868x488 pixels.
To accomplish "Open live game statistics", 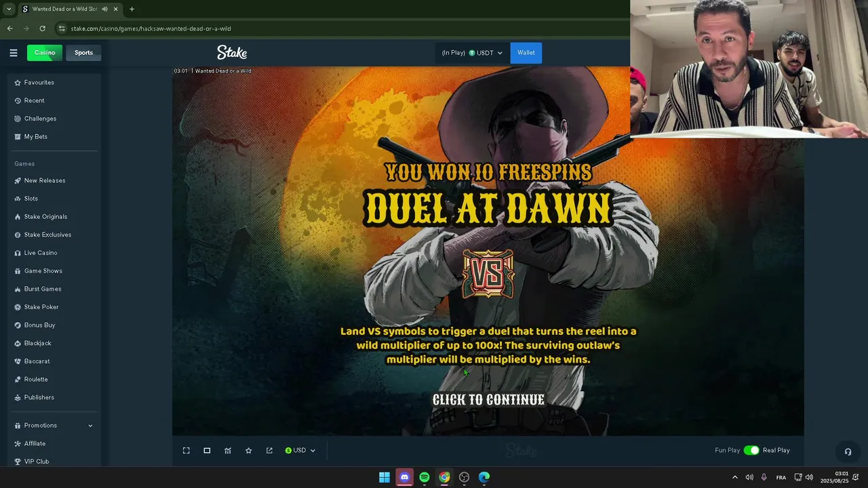I will tap(228, 451).
